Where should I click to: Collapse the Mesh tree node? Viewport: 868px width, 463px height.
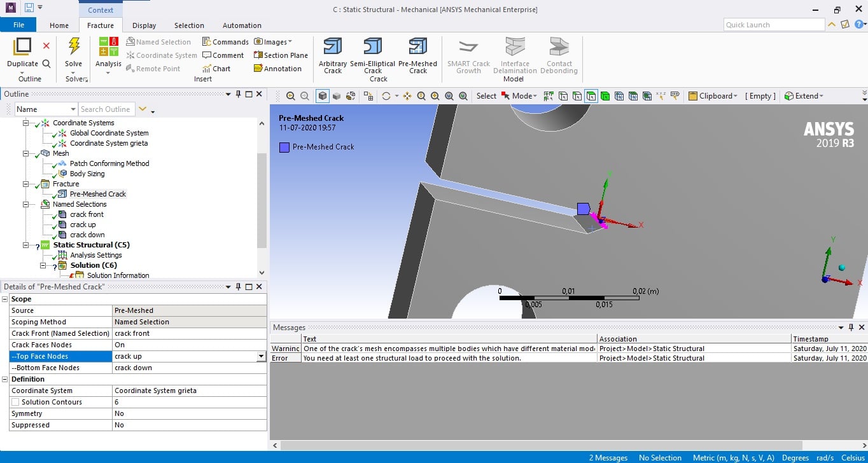26,153
